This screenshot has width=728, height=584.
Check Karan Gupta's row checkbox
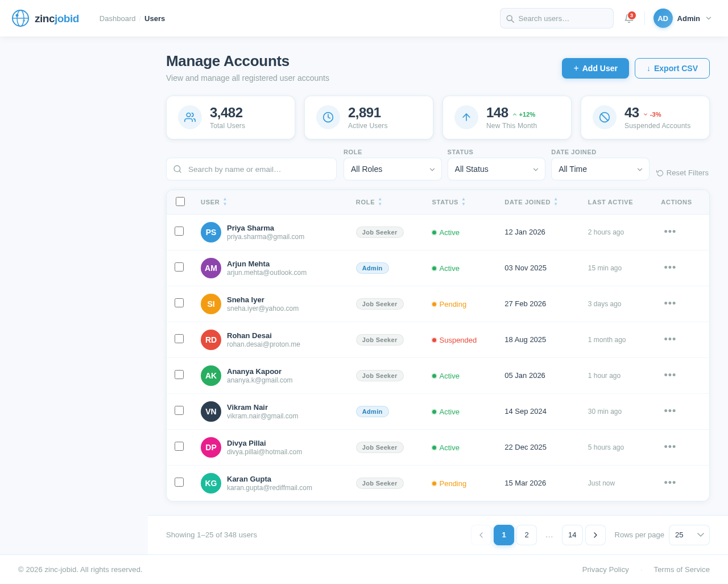click(x=180, y=482)
